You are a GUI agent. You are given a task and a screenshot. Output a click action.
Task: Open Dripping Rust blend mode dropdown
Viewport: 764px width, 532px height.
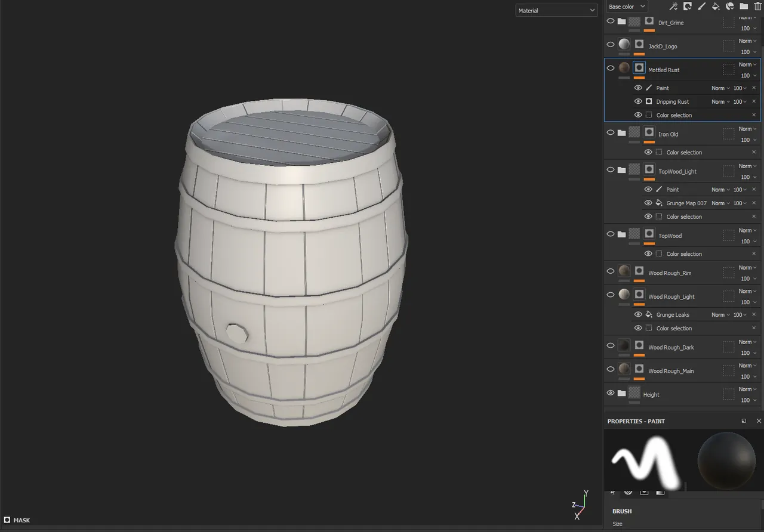(720, 101)
